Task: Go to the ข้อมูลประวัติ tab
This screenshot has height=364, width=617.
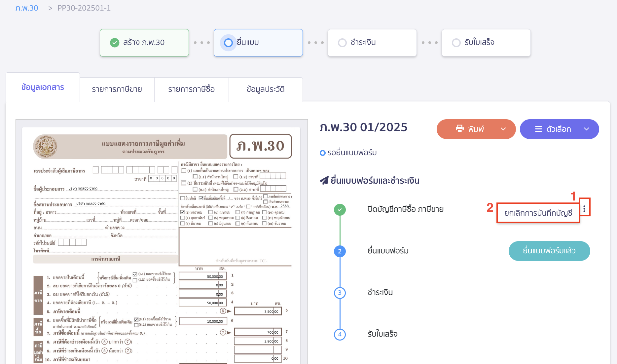Action: point(266,89)
